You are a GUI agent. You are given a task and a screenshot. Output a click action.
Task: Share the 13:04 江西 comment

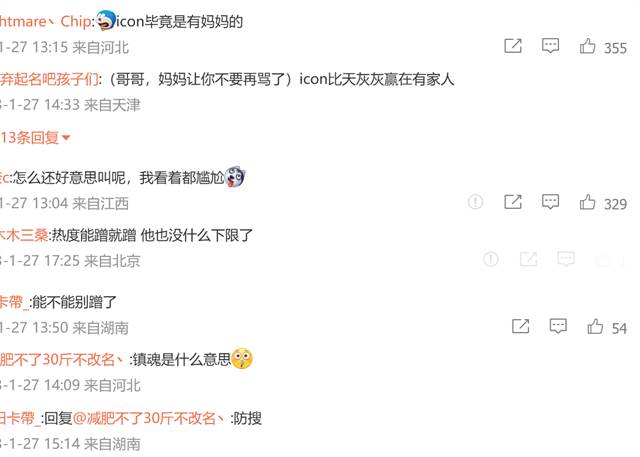(x=513, y=202)
